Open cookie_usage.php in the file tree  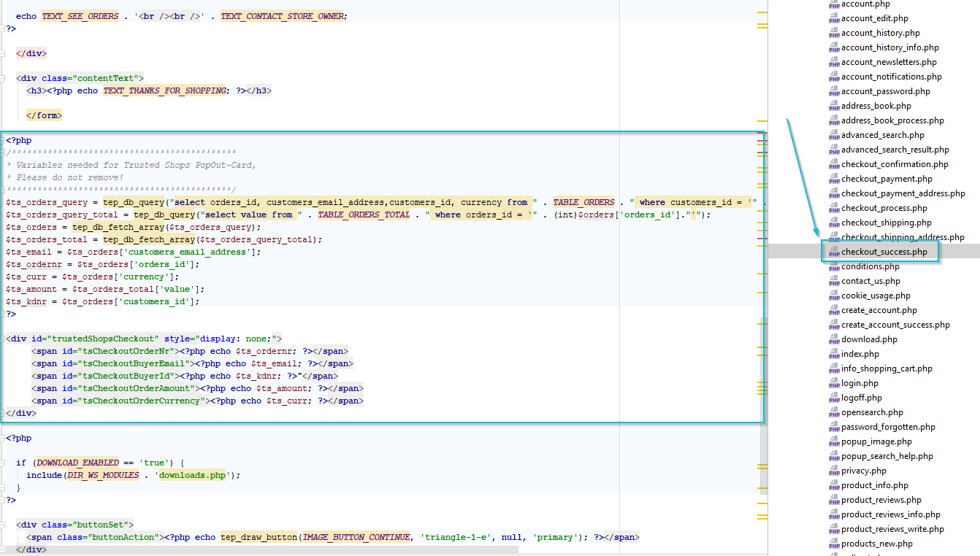(x=876, y=296)
